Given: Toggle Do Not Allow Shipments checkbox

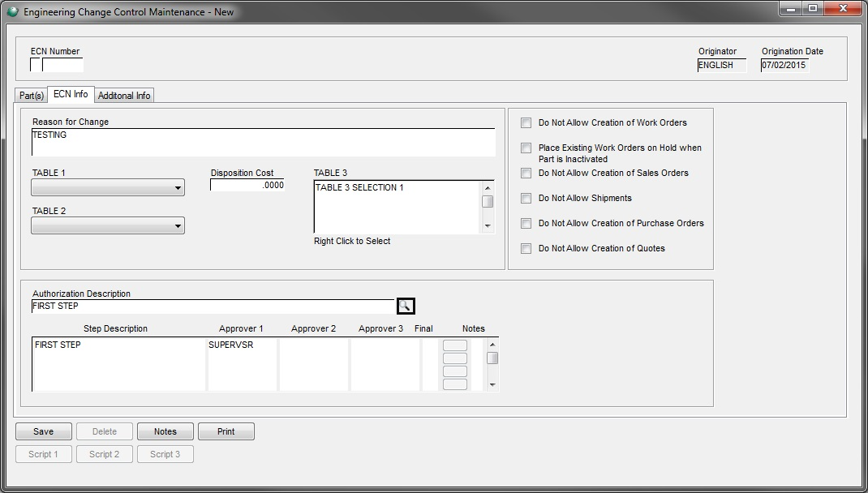Looking at the screenshot, I should tap(526, 198).
